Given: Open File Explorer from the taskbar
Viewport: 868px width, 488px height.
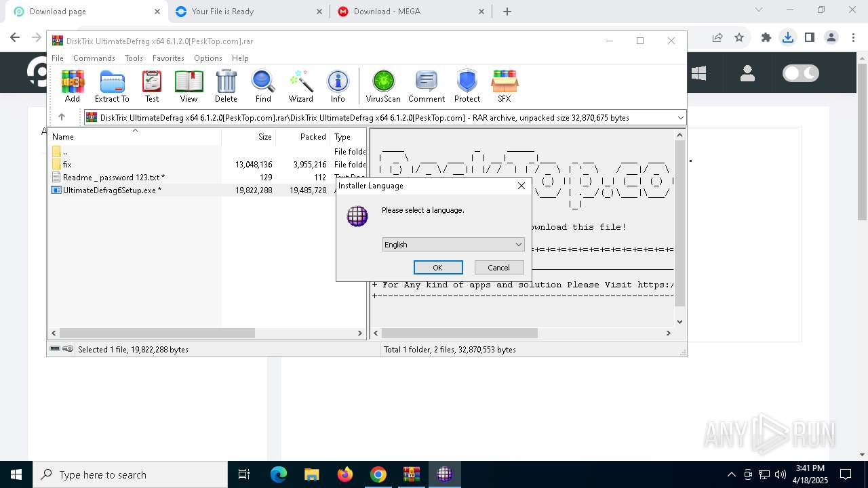Looking at the screenshot, I should point(311,474).
